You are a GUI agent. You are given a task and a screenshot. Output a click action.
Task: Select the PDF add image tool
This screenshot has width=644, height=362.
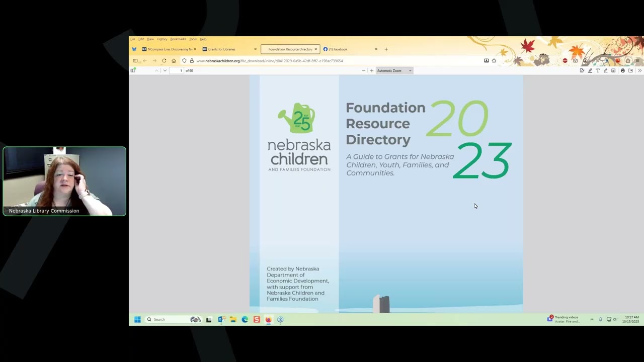coord(613,70)
